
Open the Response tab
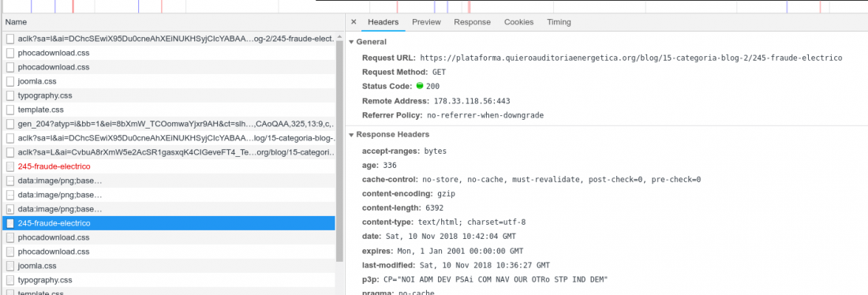click(x=472, y=22)
